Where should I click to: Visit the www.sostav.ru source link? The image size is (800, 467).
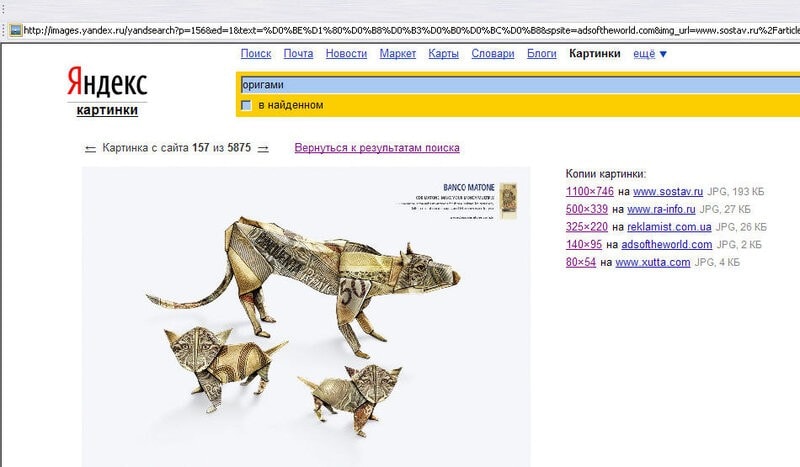click(668, 191)
